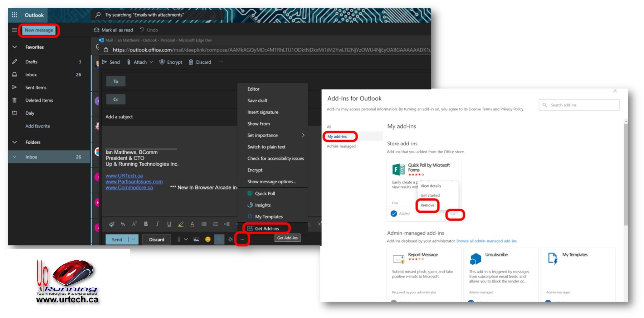Click the New message button
Screen dimensions: 644x318
coord(39,30)
